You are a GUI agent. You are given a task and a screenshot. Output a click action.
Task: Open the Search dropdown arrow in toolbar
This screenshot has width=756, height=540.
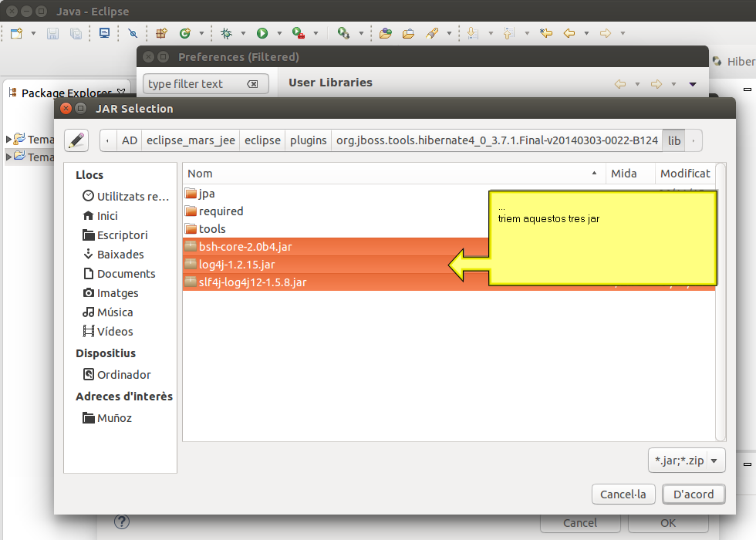[449, 33]
